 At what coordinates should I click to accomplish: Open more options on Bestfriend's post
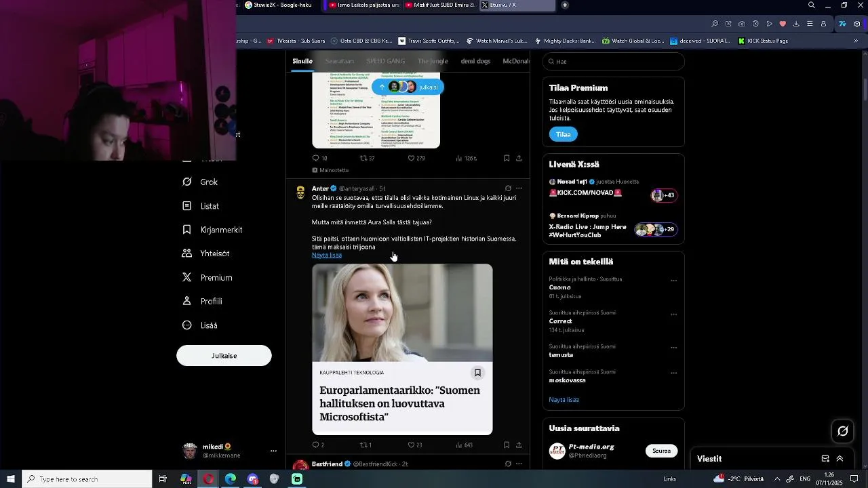(x=519, y=464)
